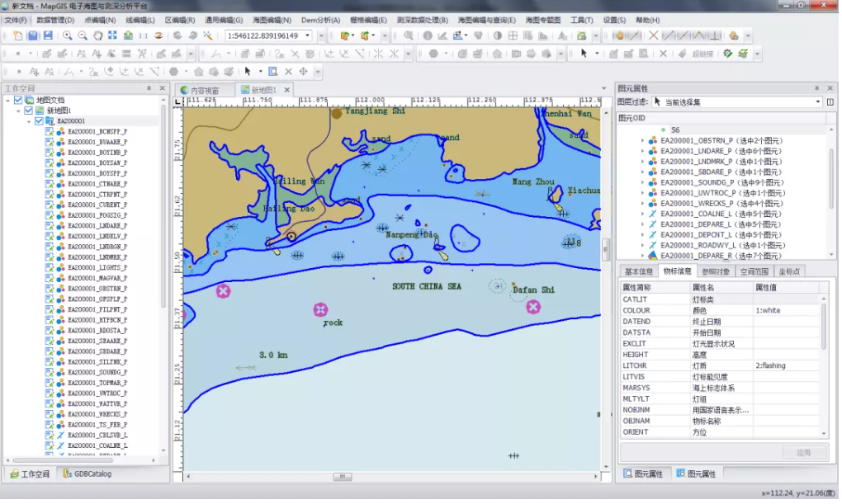The height and width of the screenshot is (504, 842).
Task: Toggle visibility of EA200001_COALNE_L layer
Action: pos(50,446)
